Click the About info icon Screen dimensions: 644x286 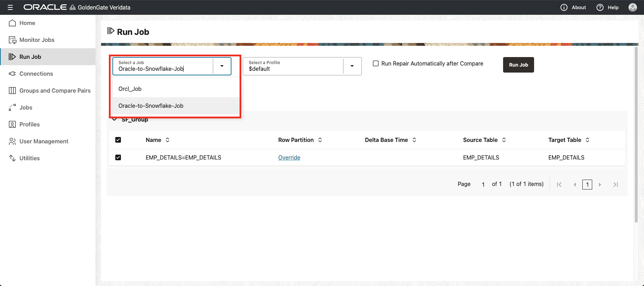564,7
